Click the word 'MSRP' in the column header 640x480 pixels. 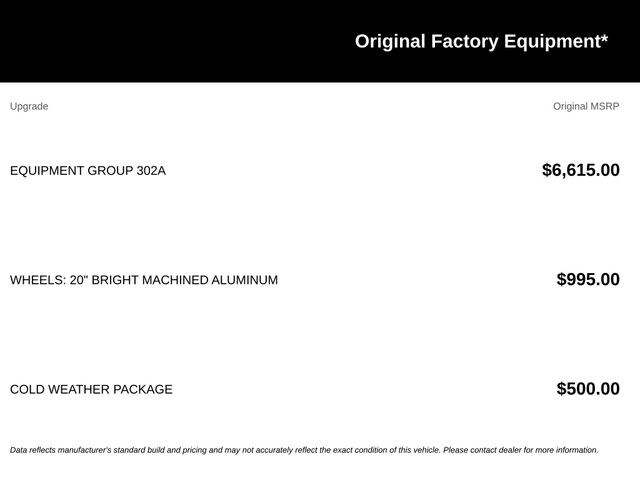[x=605, y=107]
